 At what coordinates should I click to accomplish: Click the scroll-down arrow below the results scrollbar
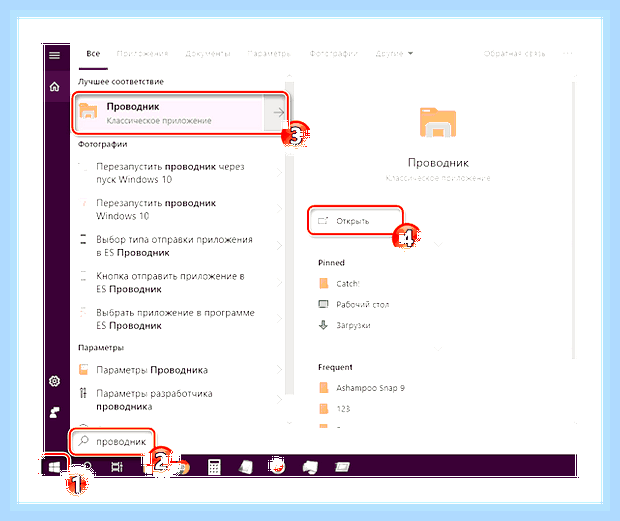coord(289,423)
